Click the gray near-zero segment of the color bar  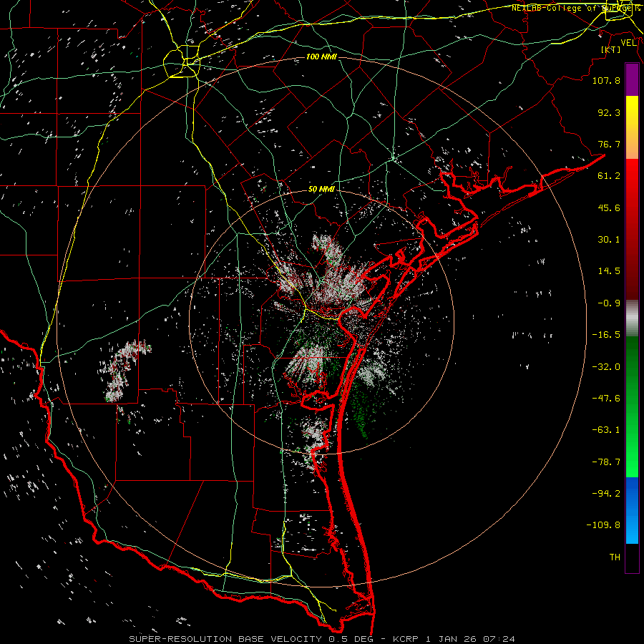(632, 318)
